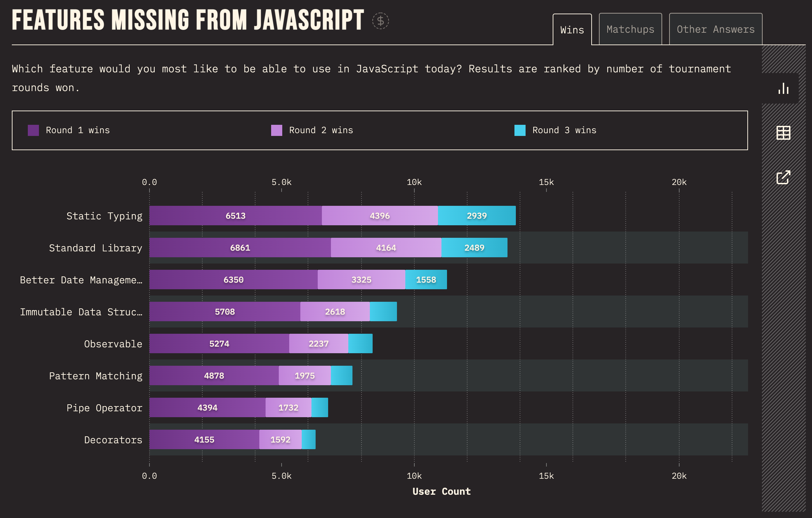Screen dimensions: 812x518
Task: Click the Observable unlabeled cyan bar segment
Action: tap(360, 343)
